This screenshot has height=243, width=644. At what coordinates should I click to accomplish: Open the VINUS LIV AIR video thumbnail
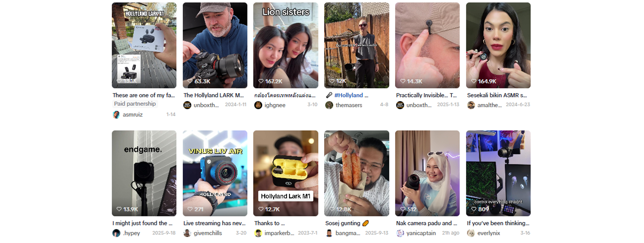click(215, 173)
